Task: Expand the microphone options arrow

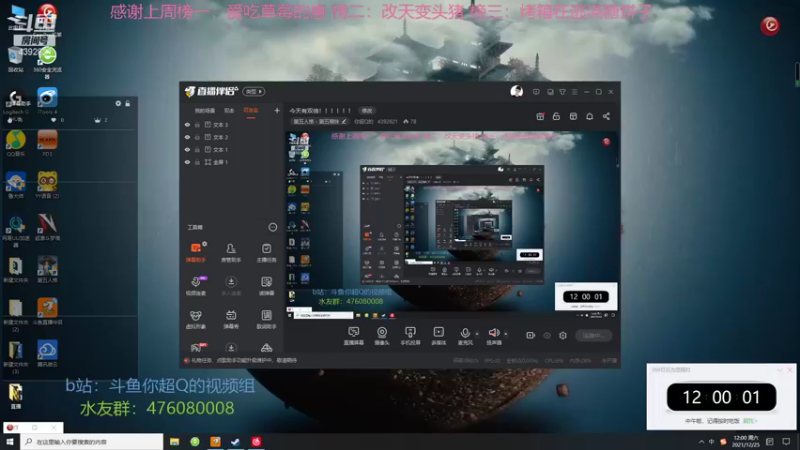Action: [x=477, y=334]
